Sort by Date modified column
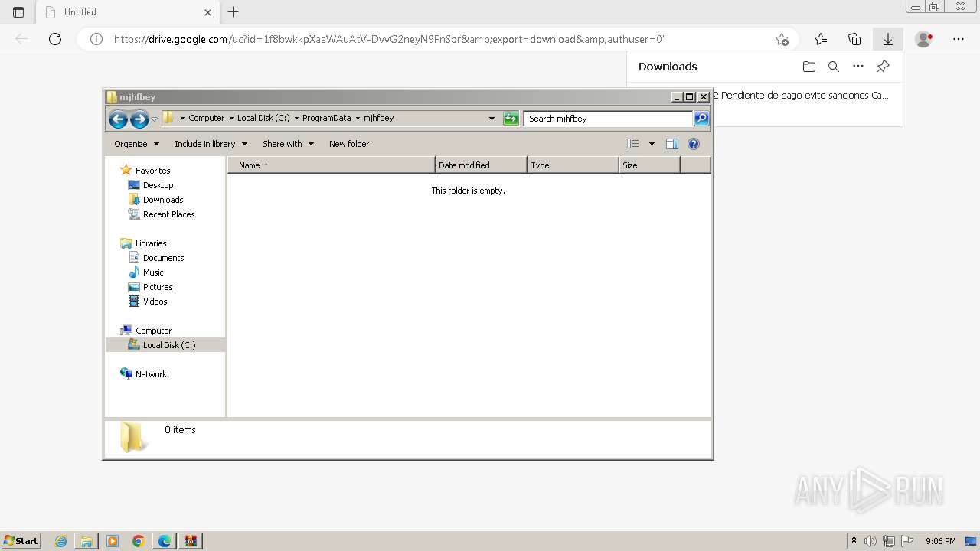980x551 pixels. click(481, 165)
